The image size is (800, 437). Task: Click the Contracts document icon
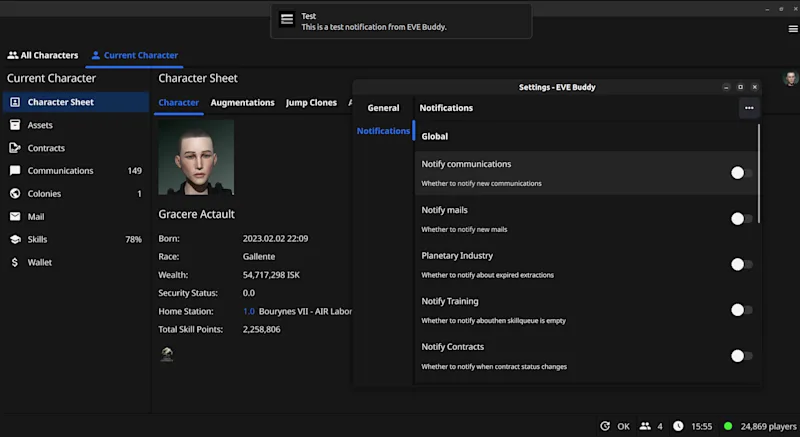tap(15, 148)
